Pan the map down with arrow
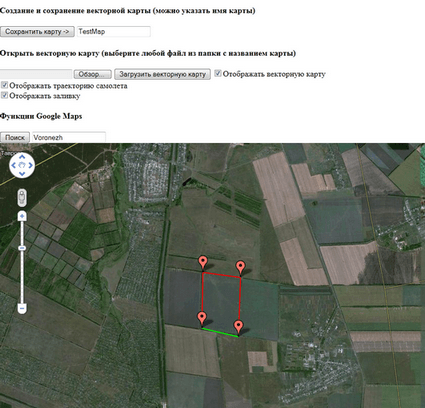425x408 pixels. (x=22, y=173)
